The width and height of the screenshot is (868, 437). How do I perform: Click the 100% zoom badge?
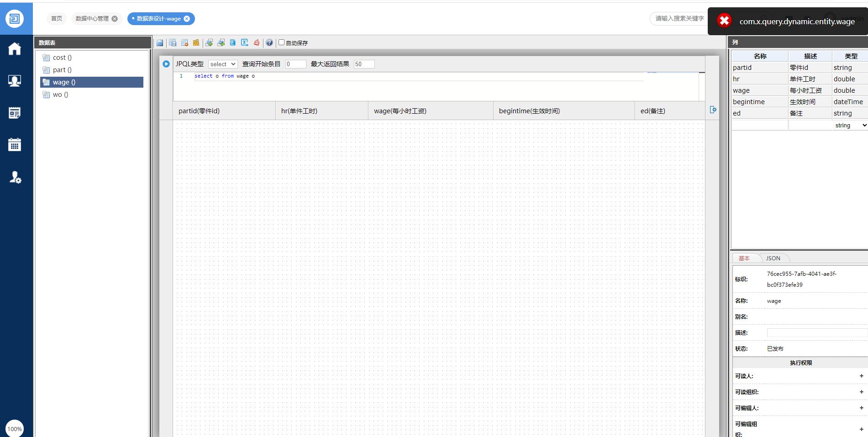[15, 429]
